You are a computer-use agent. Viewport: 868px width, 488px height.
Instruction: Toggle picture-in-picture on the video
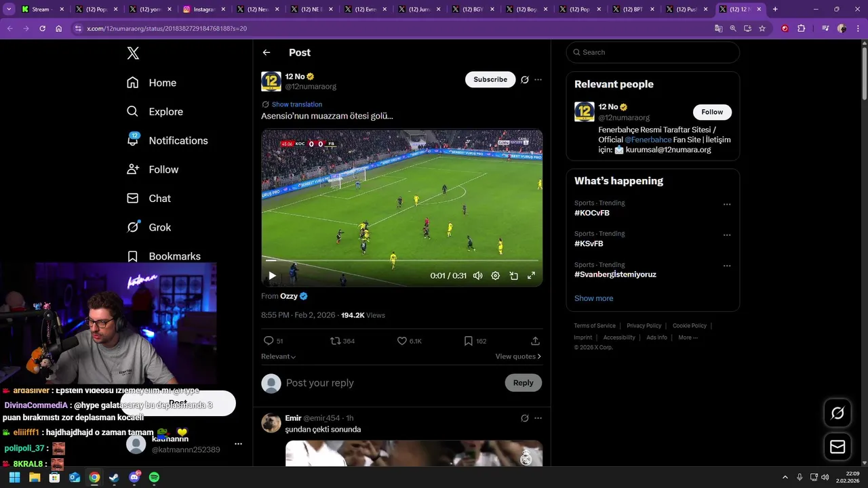click(x=513, y=276)
